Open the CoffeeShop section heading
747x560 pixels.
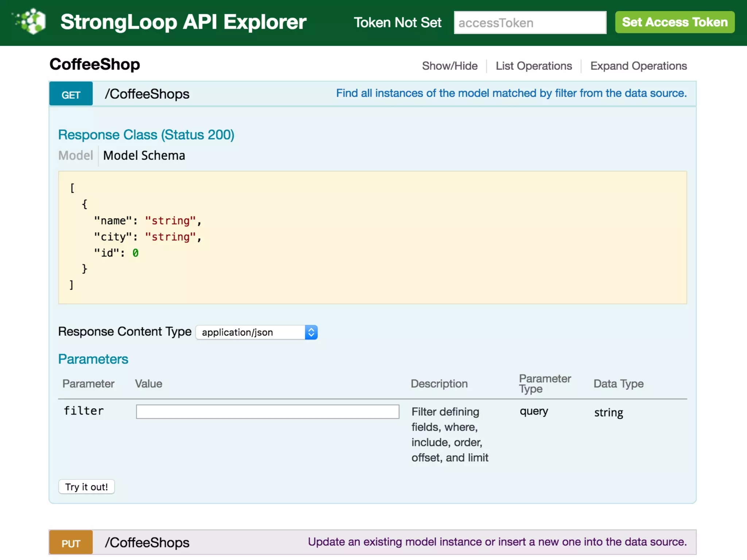pos(95,65)
